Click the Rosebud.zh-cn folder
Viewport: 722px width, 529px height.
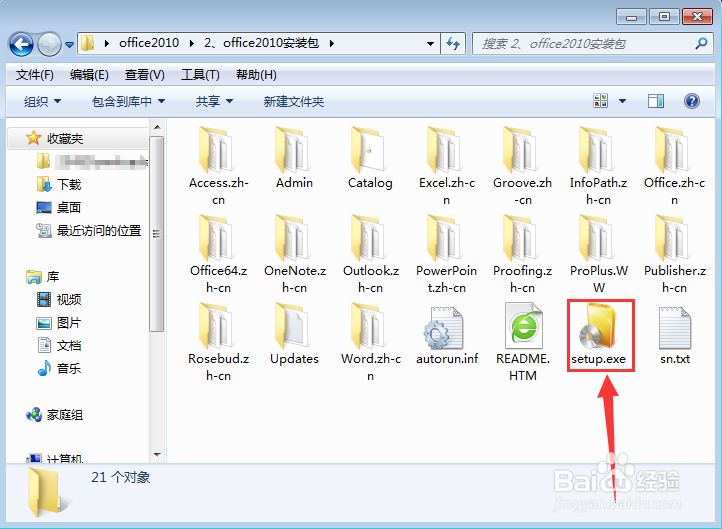218,342
